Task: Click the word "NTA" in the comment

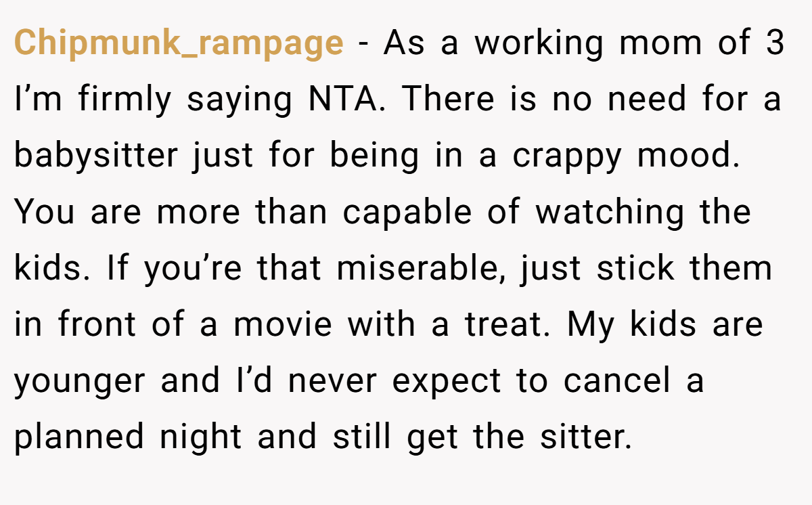Action: 347,100
